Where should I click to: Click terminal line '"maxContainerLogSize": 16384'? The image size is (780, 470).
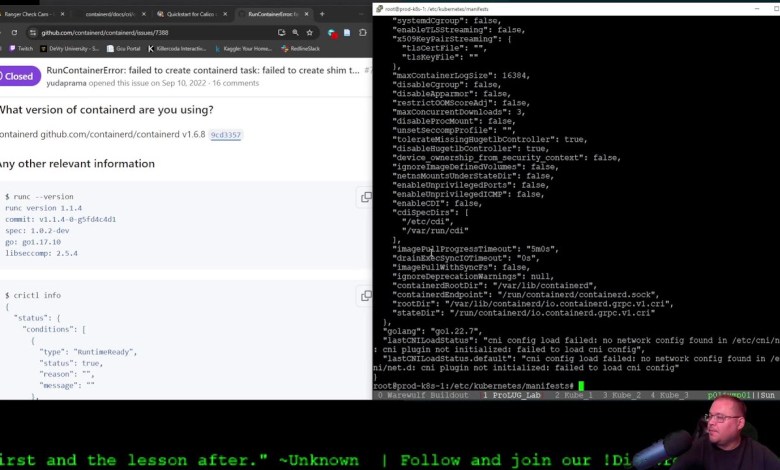click(461, 76)
